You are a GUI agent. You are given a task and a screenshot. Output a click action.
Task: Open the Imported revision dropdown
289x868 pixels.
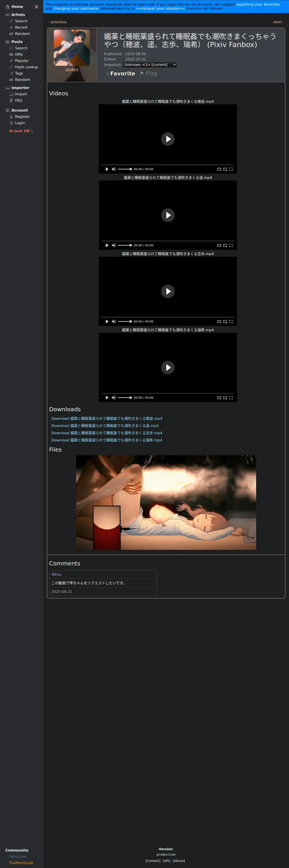(x=150, y=65)
